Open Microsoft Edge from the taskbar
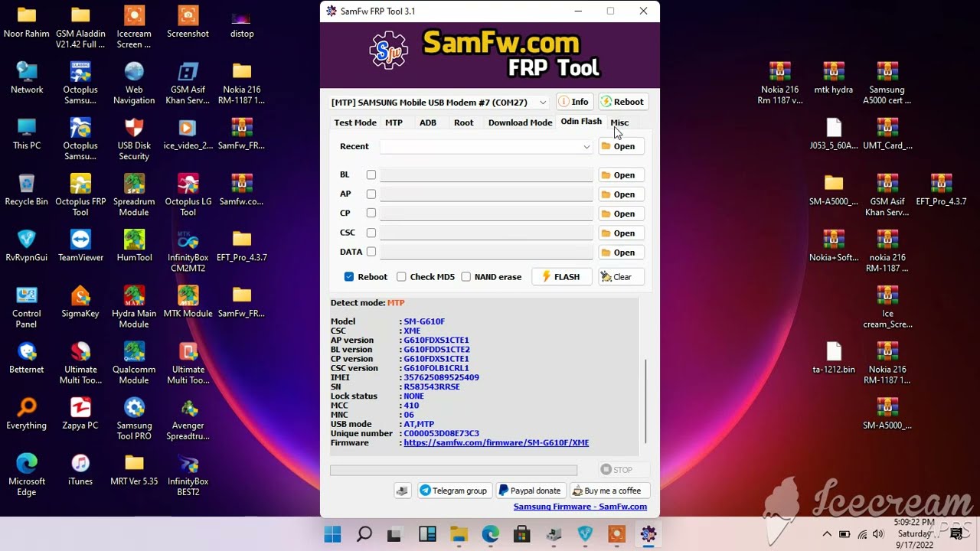 tap(490, 534)
